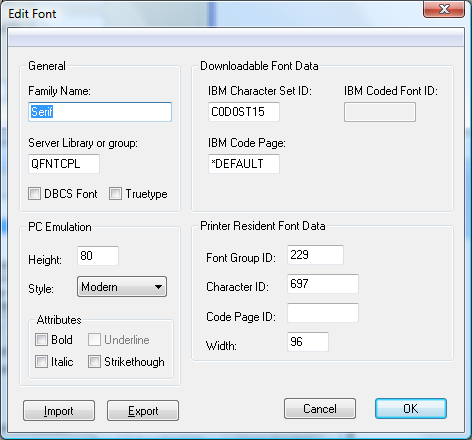Select the Width field showing 96
Screen dimensions: 472x440
[308, 342]
